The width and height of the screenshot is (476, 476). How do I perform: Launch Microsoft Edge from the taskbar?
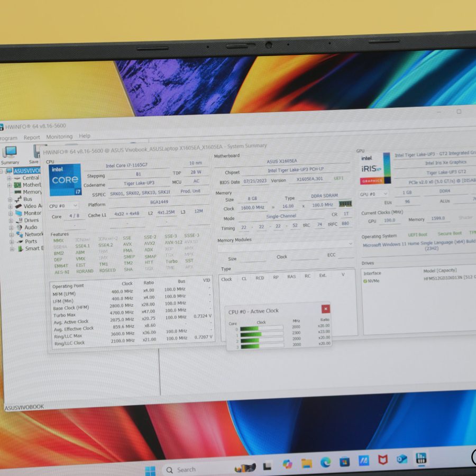click(x=326, y=462)
